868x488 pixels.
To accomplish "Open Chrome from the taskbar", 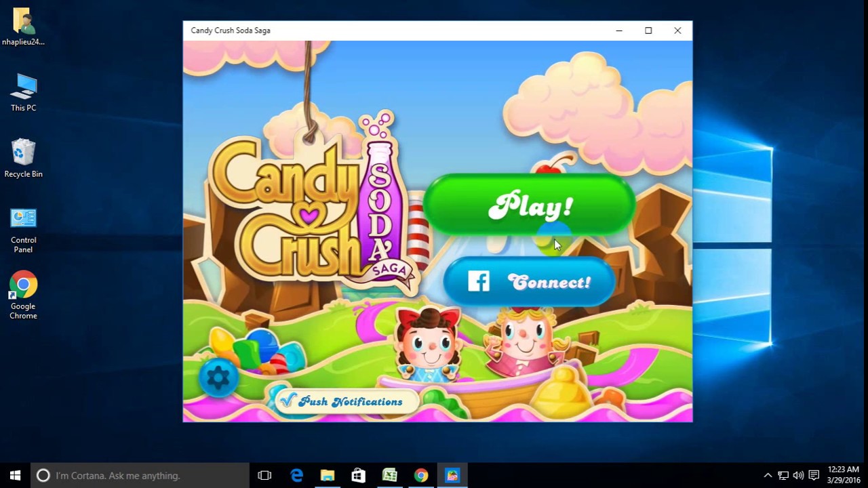I will click(x=421, y=475).
